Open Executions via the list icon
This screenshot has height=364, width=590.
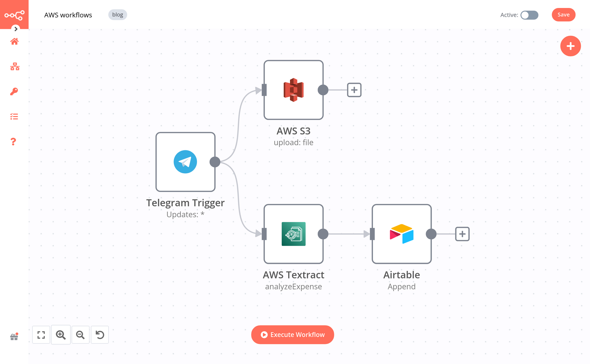(x=14, y=116)
